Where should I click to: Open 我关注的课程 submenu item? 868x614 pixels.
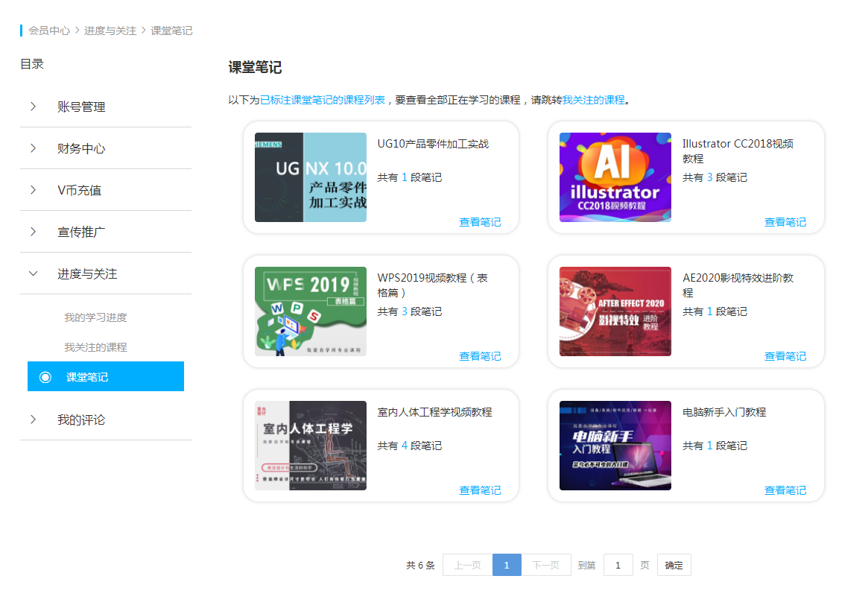[x=95, y=347]
